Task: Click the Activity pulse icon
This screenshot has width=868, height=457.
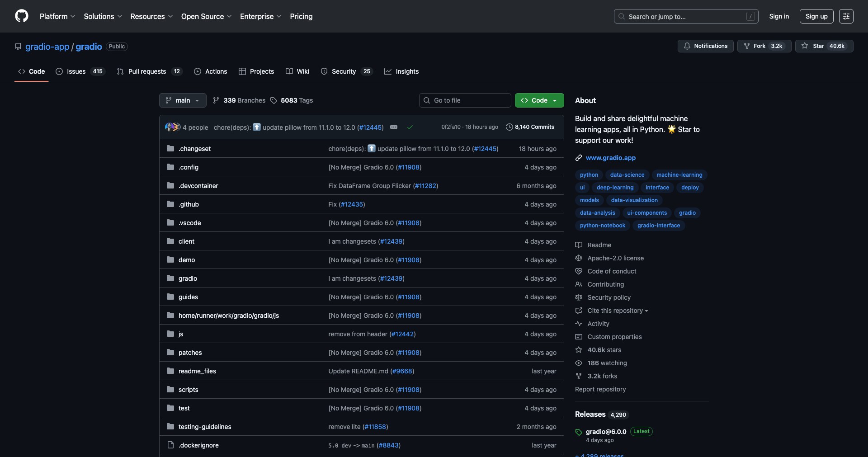Action: [x=579, y=324]
